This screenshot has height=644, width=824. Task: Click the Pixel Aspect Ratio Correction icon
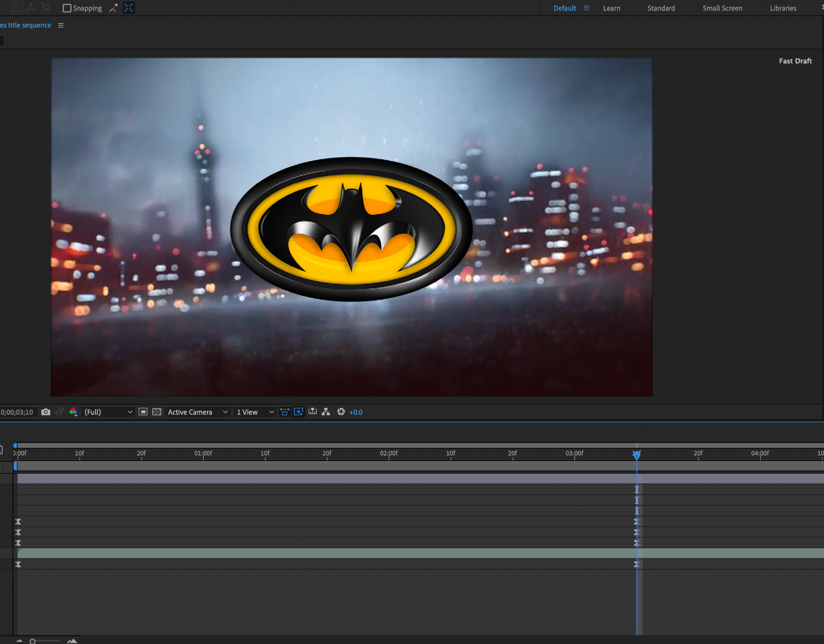[285, 412]
